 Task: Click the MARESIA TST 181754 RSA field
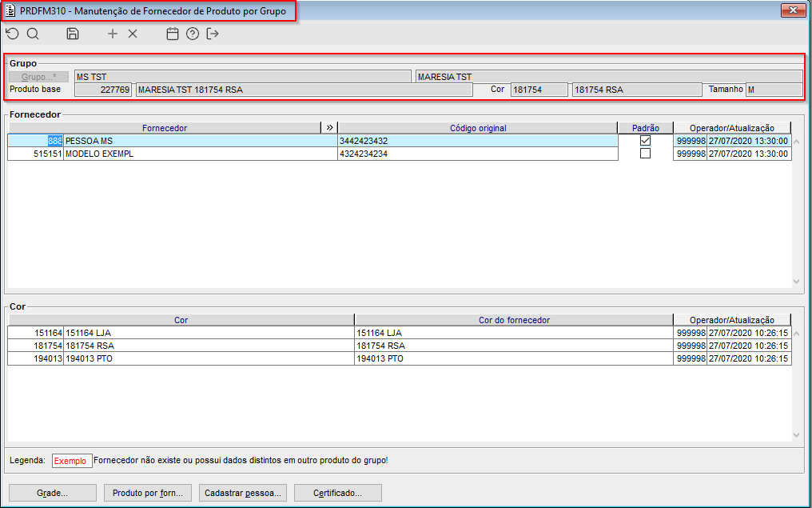[304, 90]
